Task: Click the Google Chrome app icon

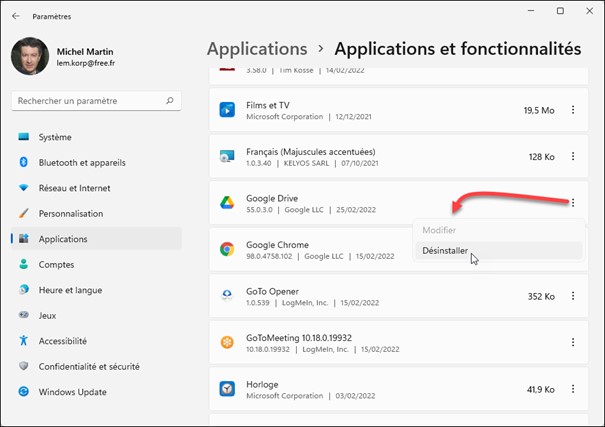Action: [x=227, y=250]
